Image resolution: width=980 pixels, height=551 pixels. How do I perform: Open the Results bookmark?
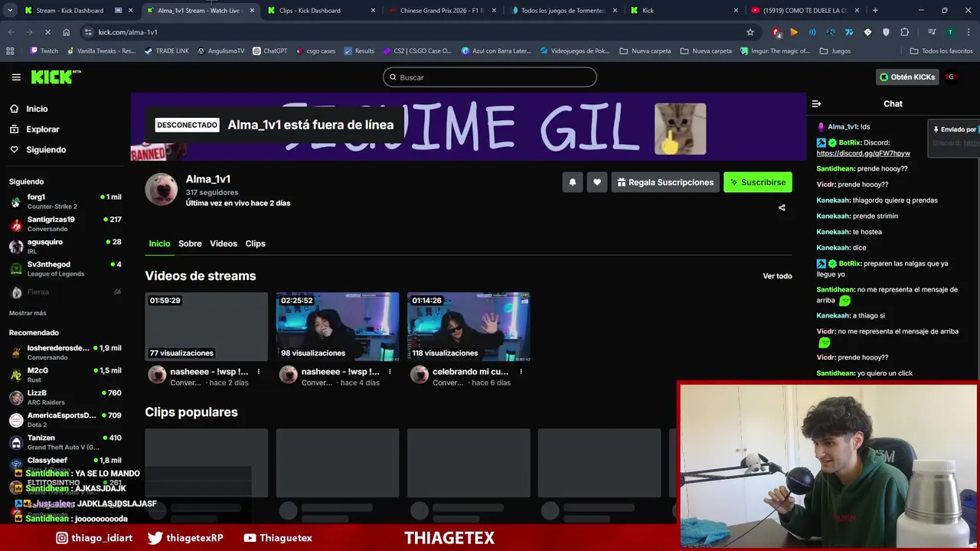359,51
